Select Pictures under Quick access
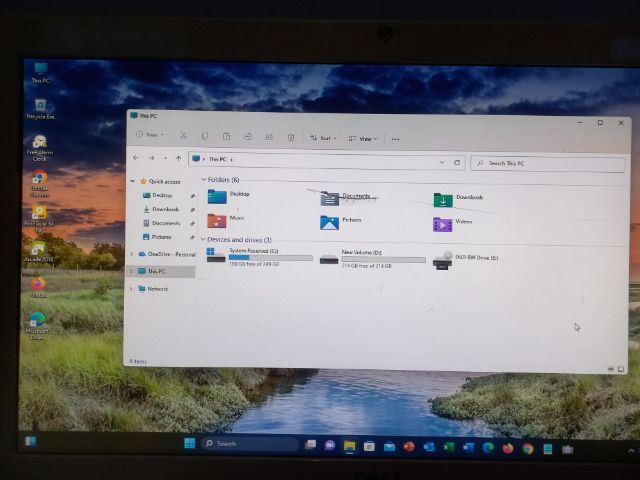 click(161, 237)
